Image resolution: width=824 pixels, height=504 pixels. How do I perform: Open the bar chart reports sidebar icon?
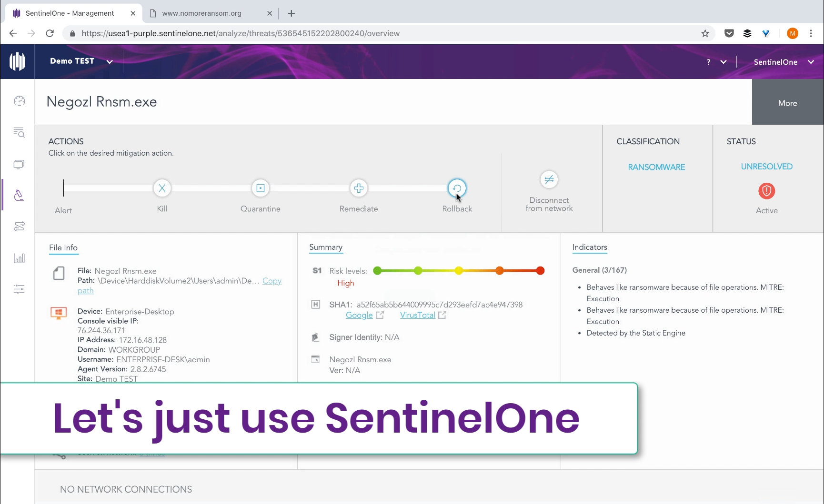pos(19,258)
